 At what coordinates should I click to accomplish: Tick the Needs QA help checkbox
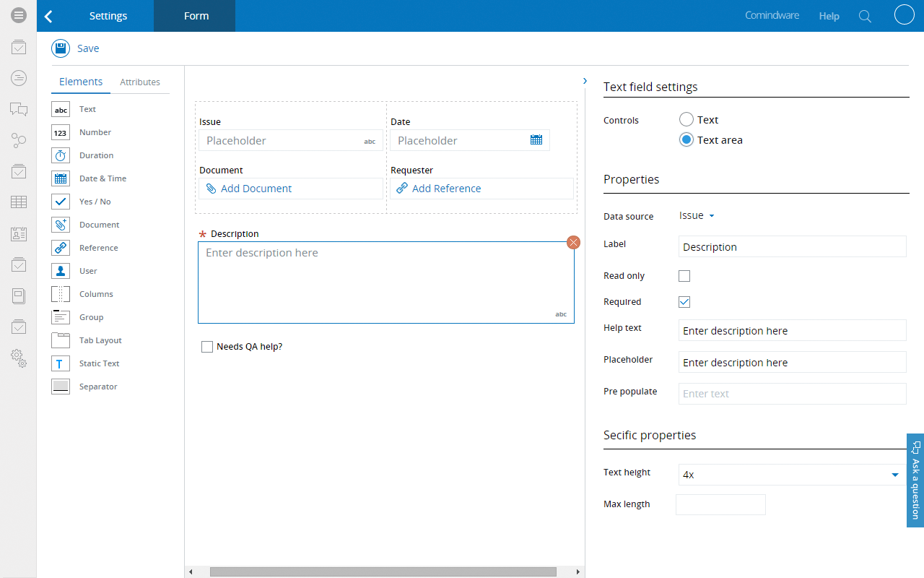(207, 347)
